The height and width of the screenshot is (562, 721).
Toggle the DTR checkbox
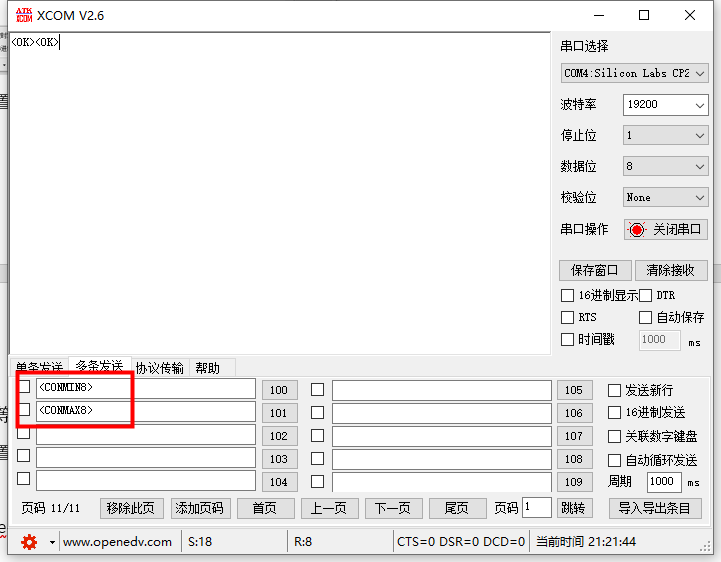[646, 295]
